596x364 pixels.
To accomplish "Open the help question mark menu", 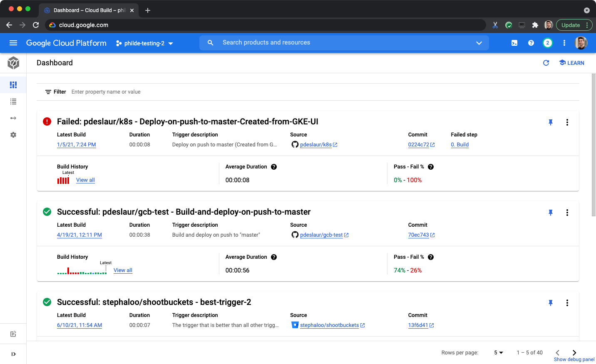I will point(531,43).
